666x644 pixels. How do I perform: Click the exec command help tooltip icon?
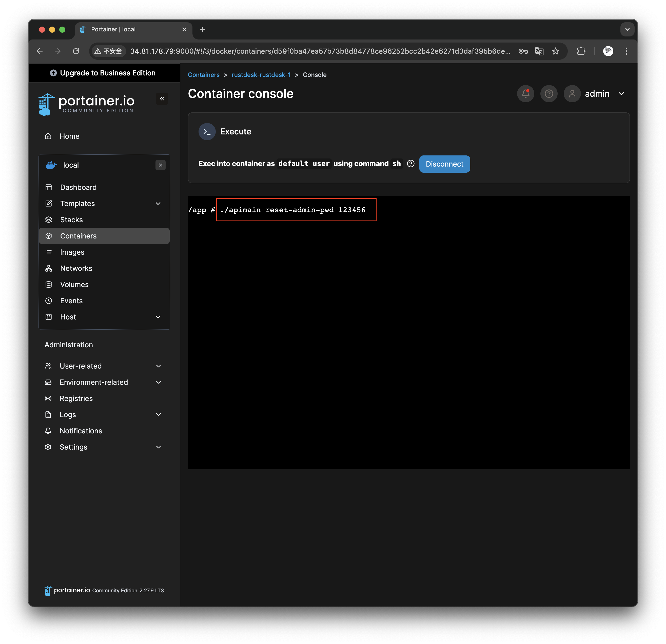tap(410, 164)
